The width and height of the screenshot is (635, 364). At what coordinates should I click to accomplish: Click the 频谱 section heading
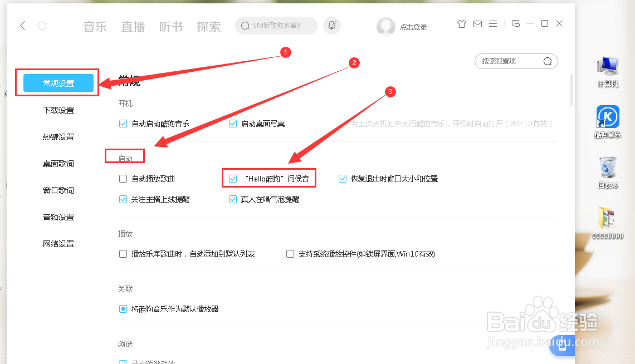tap(125, 344)
